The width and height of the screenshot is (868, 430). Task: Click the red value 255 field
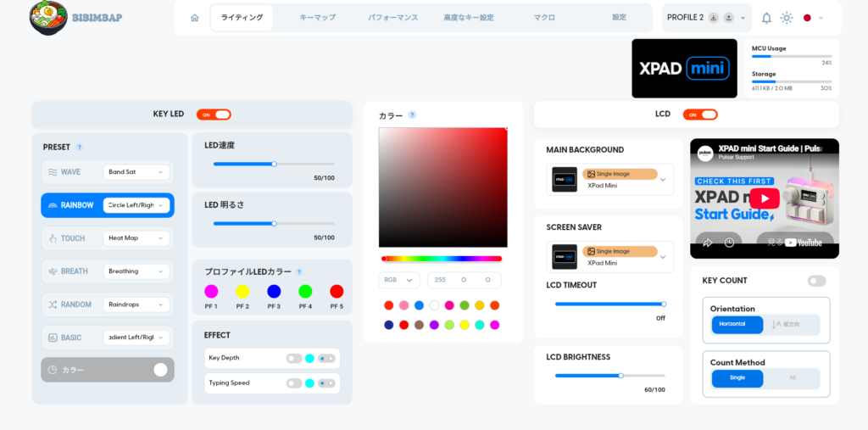point(440,281)
